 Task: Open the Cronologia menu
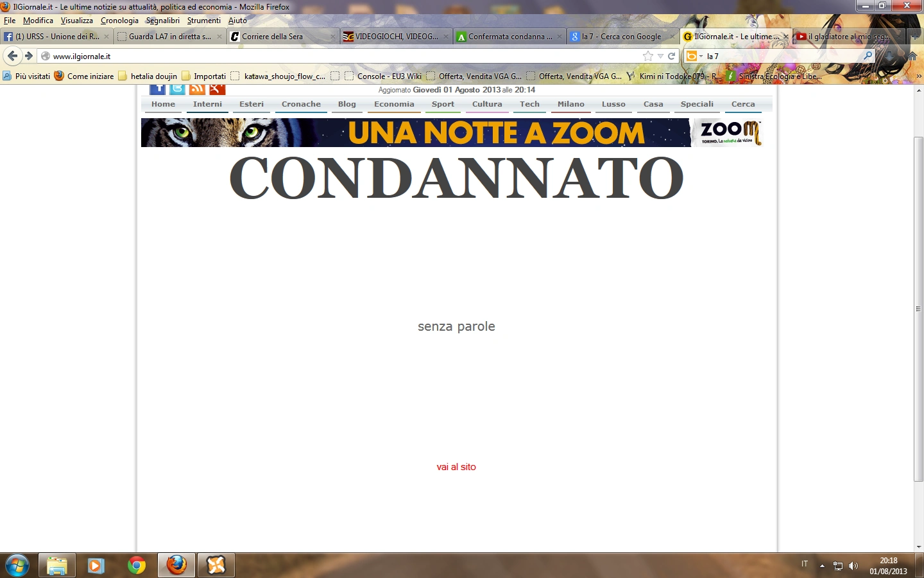pos(119,21)
